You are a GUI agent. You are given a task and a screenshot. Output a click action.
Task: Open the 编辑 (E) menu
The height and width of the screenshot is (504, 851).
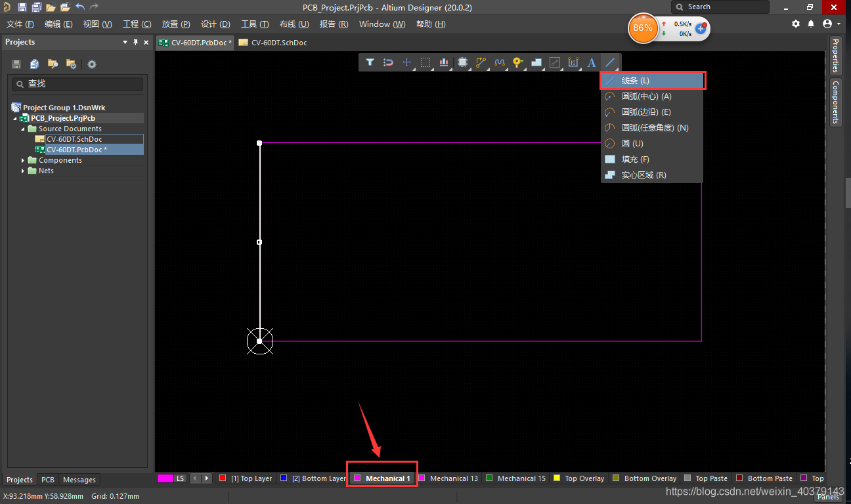pyautogui.click(x=58, y=24)
